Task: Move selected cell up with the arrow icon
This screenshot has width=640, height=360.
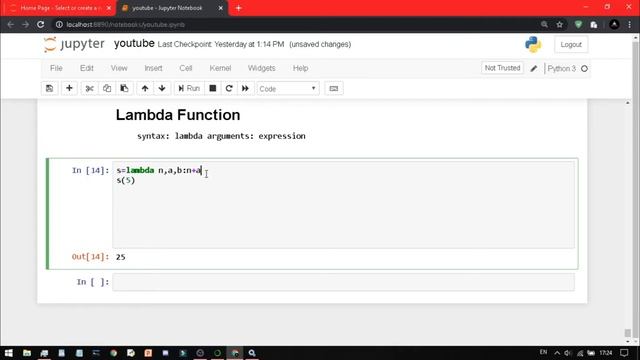Action: (145, 89)
